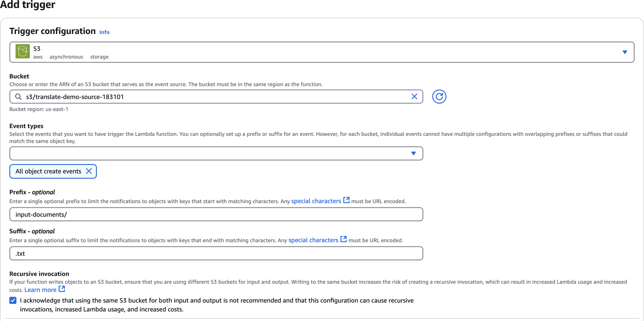This screenshot has height=321, width=644.
Task: Click the Learn more link
Action: [x=40, y=290]
